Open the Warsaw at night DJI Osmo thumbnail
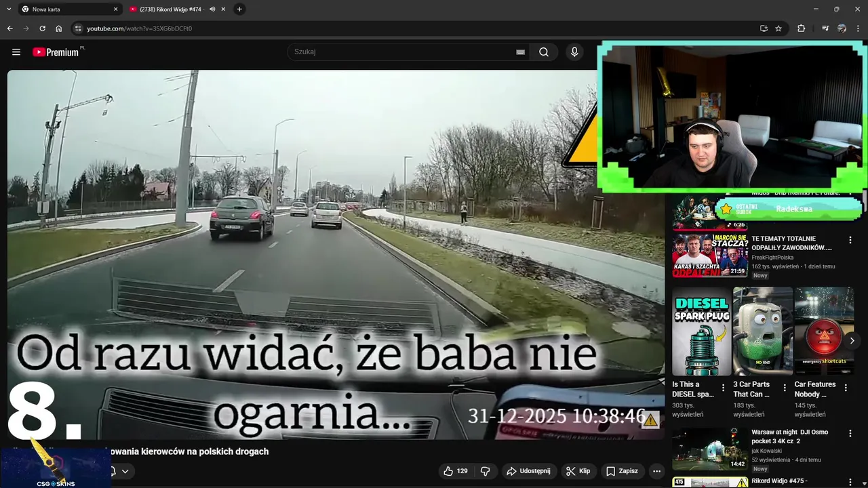The image size is (868, 488). click(x=710, y=449)
